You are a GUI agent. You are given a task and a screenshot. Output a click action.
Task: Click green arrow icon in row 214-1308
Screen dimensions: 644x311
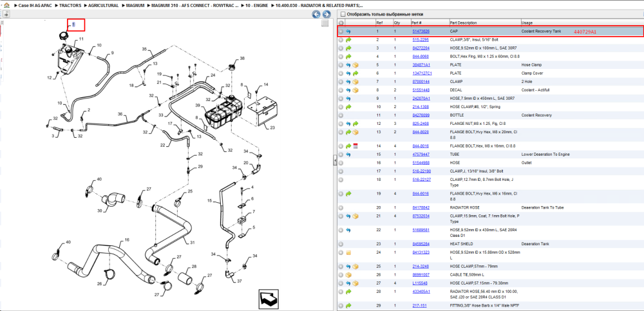348,107
